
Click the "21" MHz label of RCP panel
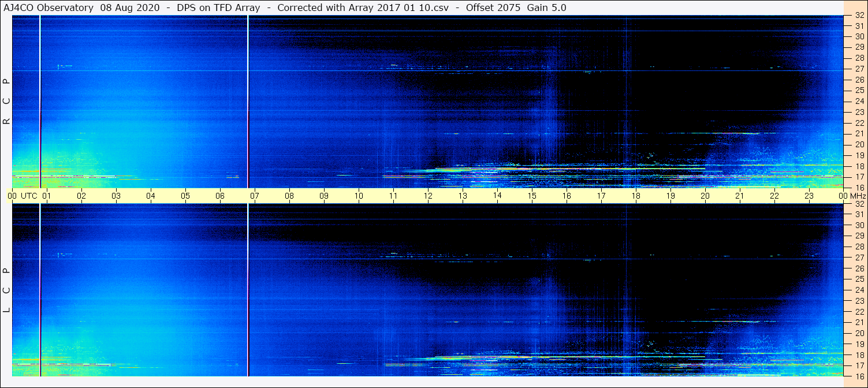point(859,133)
